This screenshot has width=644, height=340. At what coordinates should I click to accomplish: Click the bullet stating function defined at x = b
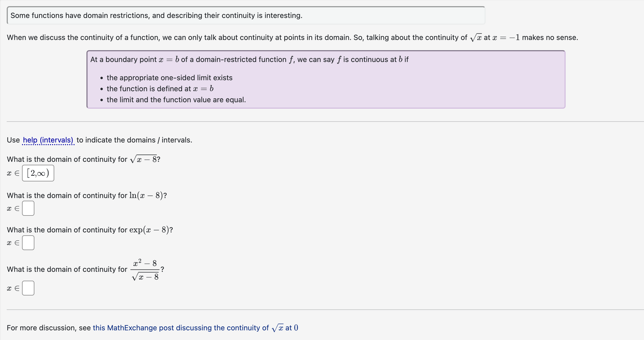pyautogui.click(x=160, y=89)
